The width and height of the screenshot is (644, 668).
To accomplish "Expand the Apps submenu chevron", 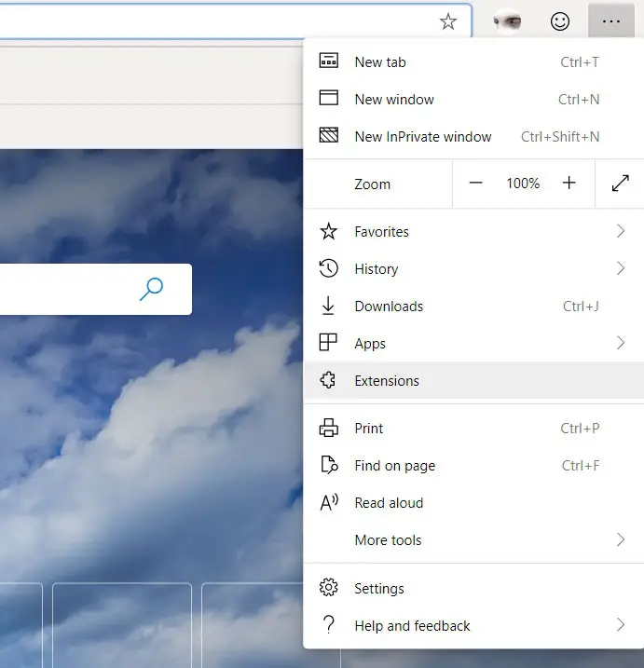I will tap(621, 343).
